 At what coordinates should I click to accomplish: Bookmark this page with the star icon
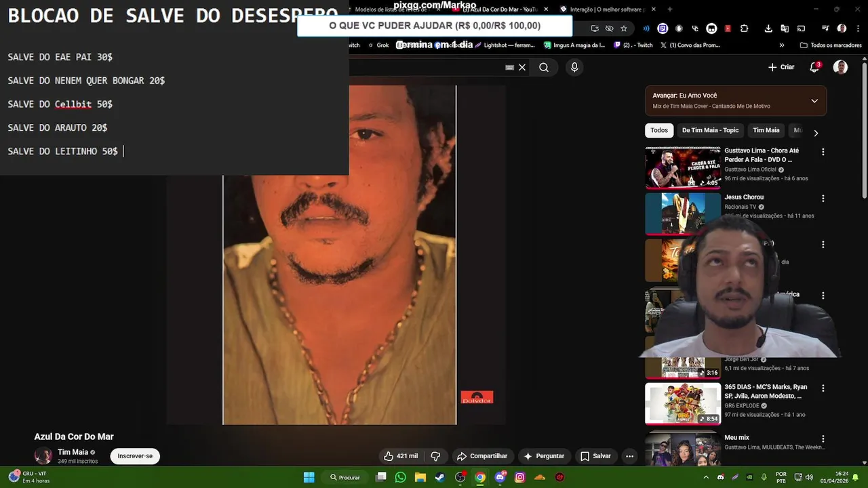tap(624, 28)
